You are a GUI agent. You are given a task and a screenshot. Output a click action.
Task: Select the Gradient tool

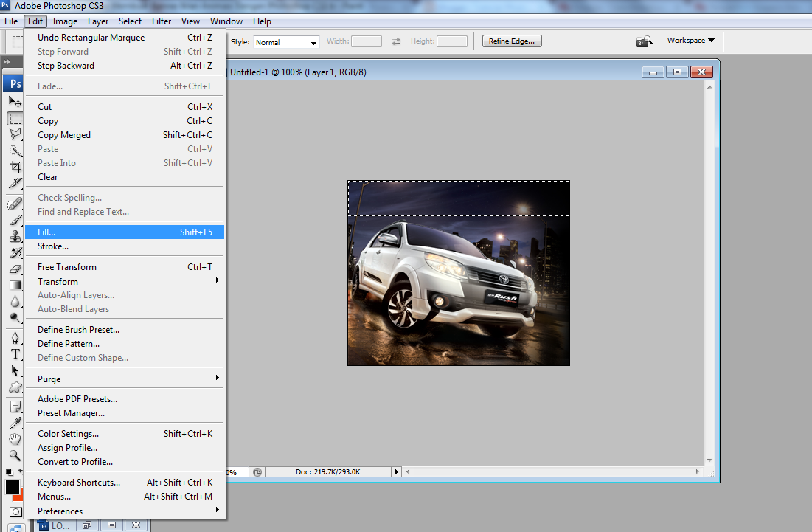coord(15,285)
